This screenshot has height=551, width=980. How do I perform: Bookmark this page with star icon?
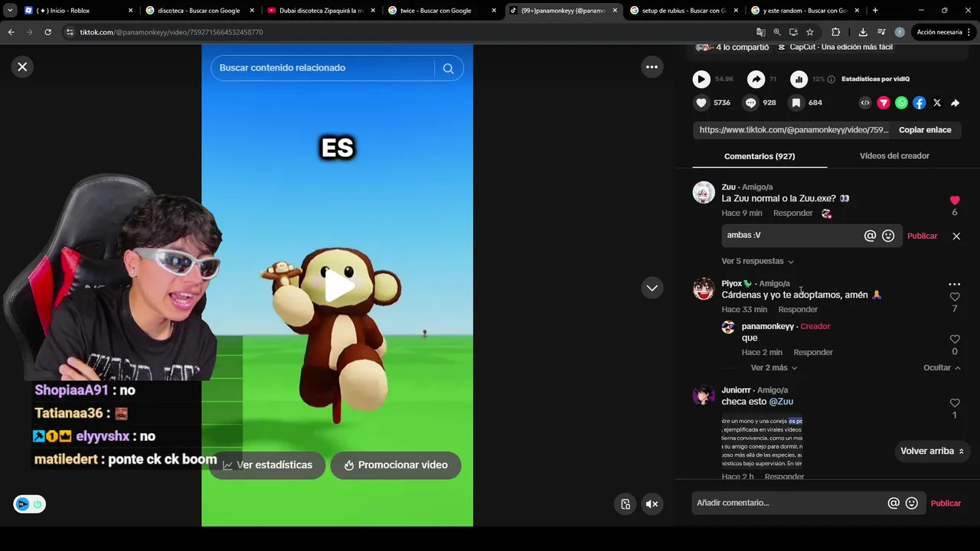click(x=810, y=32)
